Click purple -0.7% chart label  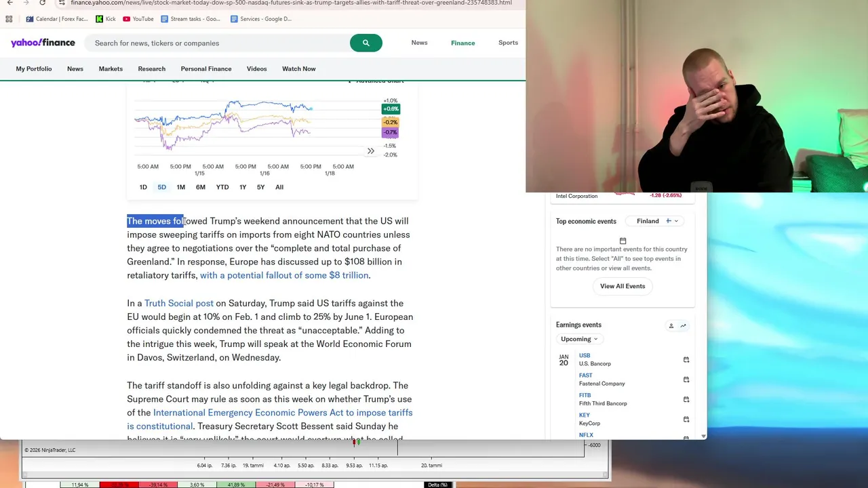[x=391, y=132]
